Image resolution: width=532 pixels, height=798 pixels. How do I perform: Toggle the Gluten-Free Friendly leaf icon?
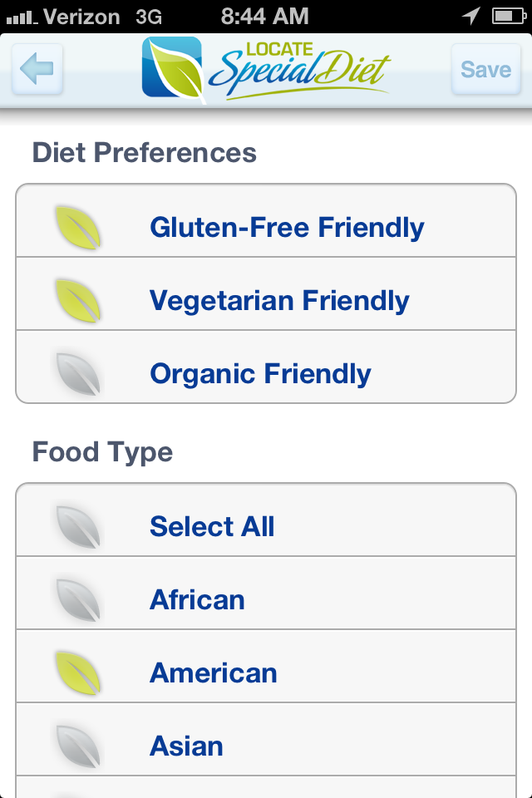point(78,228)
